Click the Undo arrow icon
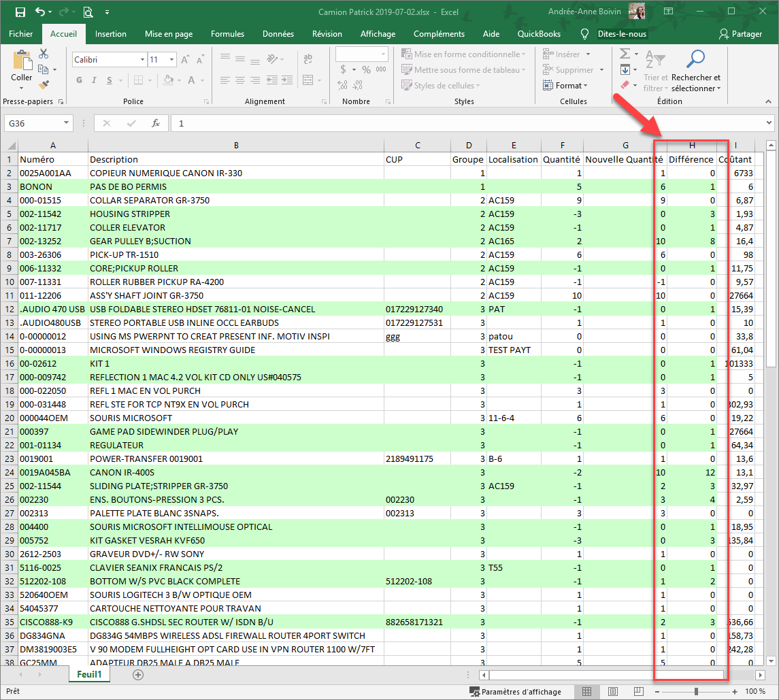The height and width of the screenshot is (700, 779). pyautogui.click(x=40, y=12)
